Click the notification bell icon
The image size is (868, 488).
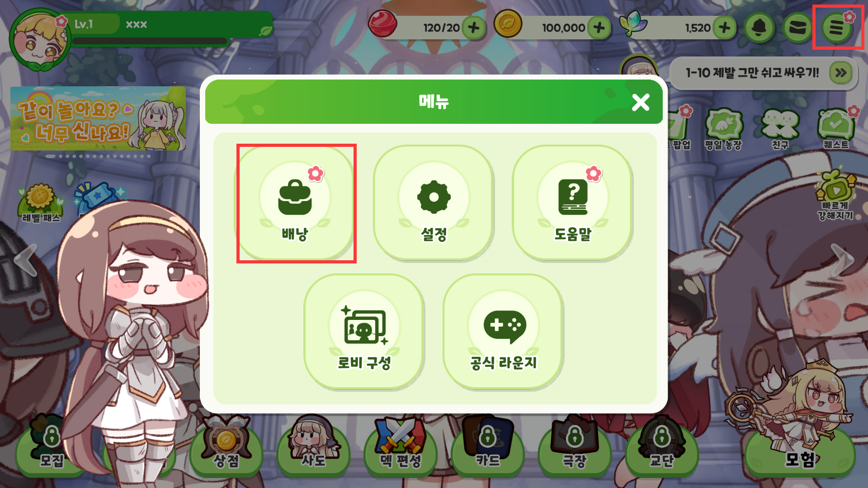click(759, 28)
